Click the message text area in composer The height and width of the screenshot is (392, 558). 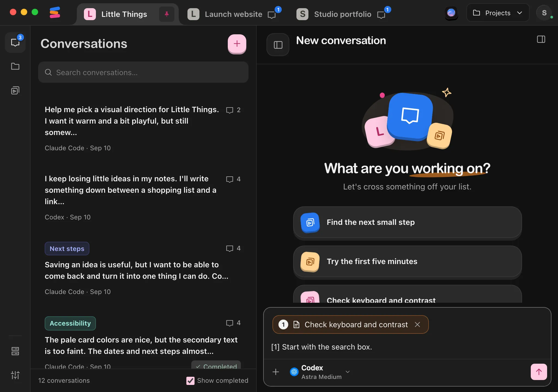407,347
